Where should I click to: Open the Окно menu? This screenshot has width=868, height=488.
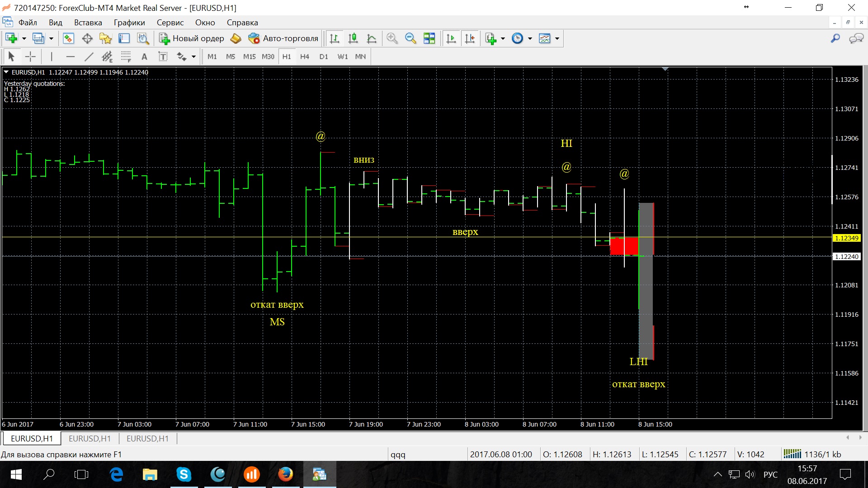point(205,23)
